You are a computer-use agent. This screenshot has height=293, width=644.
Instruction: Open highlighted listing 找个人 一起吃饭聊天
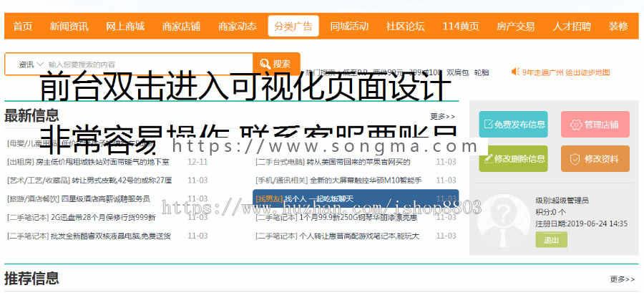point(318,199)
